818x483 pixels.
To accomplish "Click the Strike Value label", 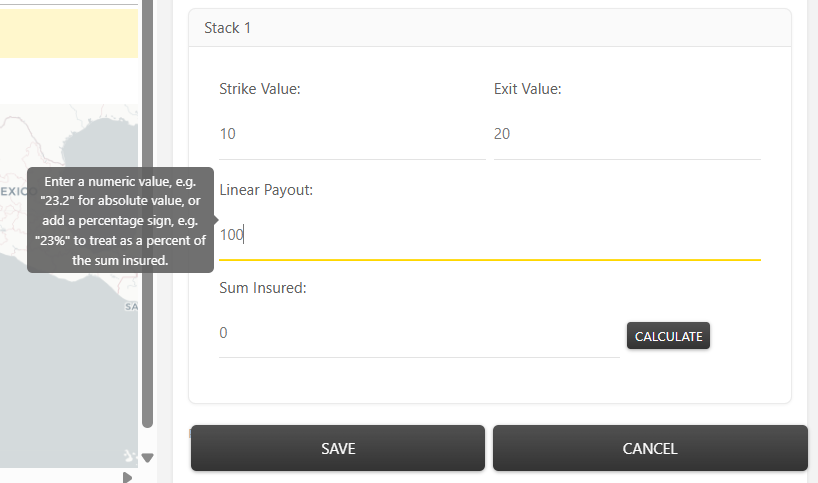I will [260, 89].
